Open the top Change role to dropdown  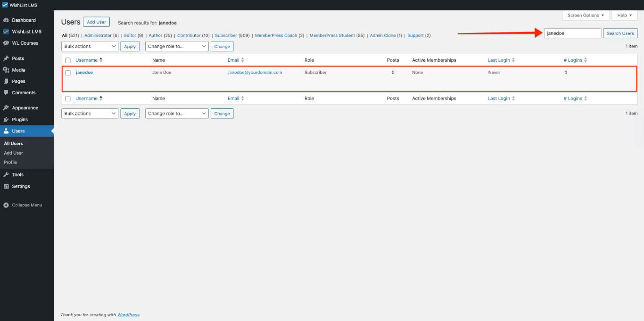pyautogui.click(x=177, y=46)
